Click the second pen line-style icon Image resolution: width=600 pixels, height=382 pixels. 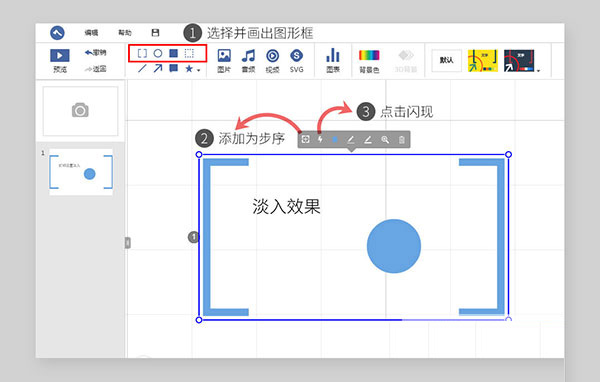click(x=368, y=139)
